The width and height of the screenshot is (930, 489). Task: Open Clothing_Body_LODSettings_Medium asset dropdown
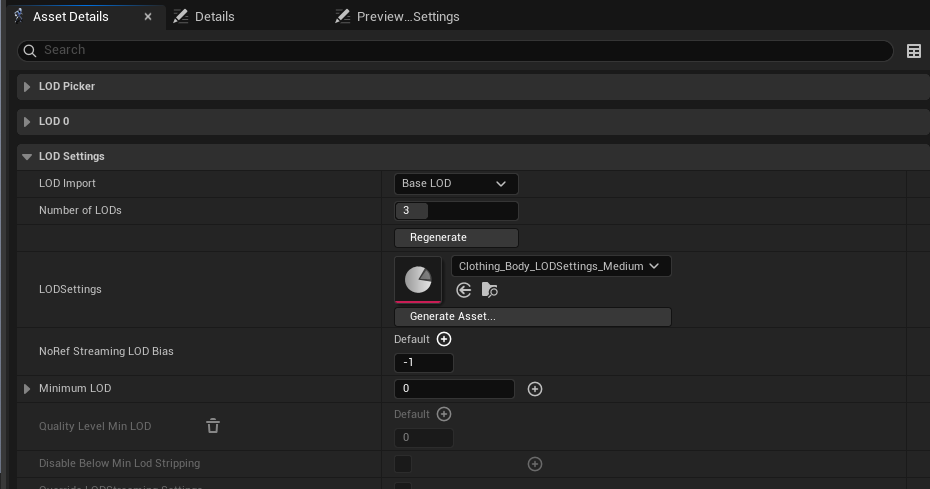coord(561,266)
